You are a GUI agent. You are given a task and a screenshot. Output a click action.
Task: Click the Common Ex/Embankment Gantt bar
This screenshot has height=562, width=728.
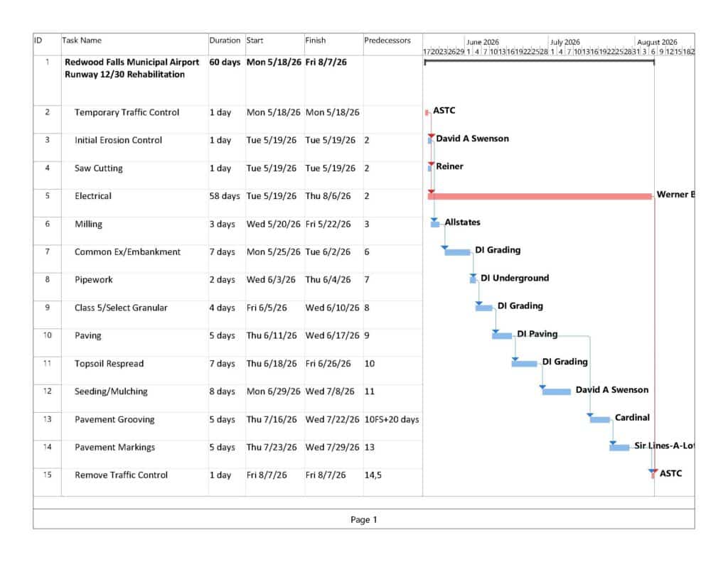[457, 252]
